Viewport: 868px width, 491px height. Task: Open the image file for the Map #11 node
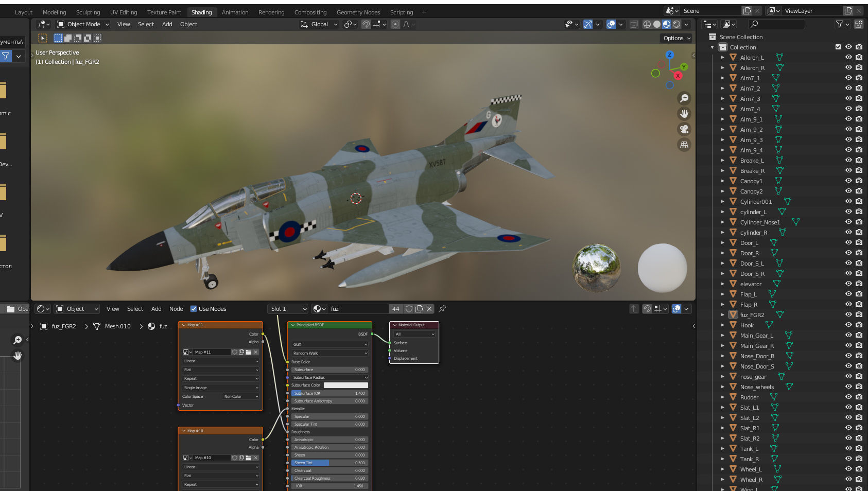(248, 352)
